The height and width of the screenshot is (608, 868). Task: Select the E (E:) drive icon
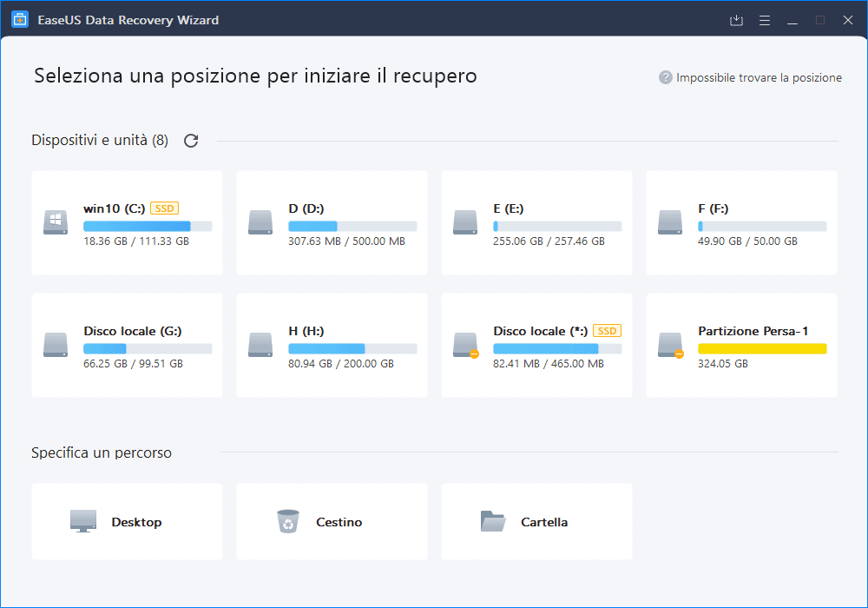tap(465, 222)
